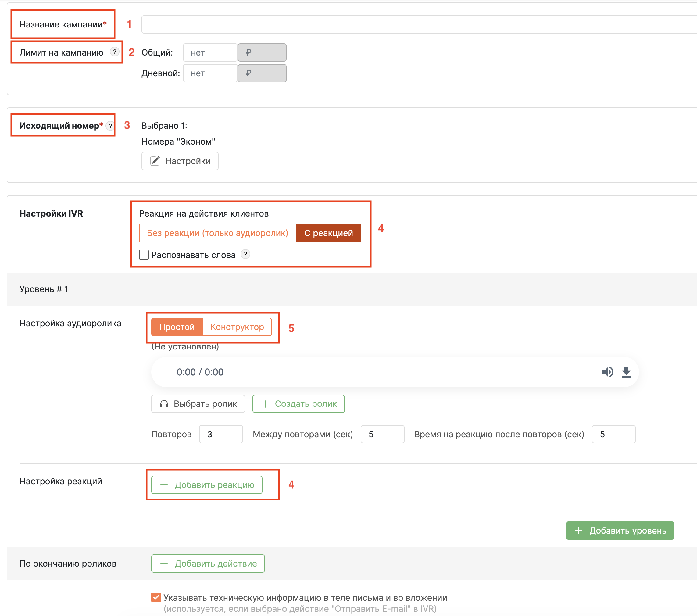The width and height of the screenshot is (697, 616).
Task: Click Выбрать ролик button
Action: (198, 404)
